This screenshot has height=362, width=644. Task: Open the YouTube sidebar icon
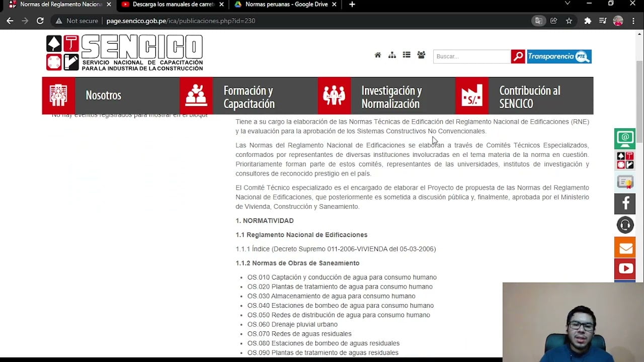tap(625, 269)
